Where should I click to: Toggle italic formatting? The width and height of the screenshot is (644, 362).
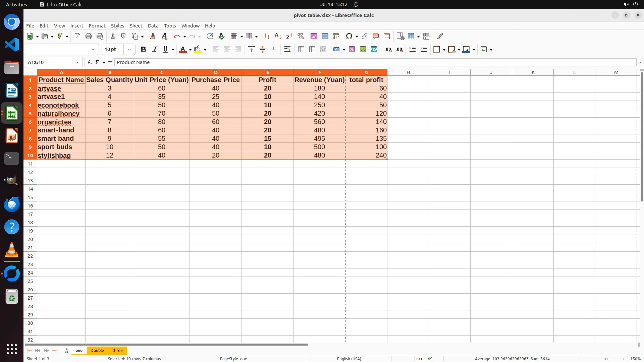tap(155, 49)
